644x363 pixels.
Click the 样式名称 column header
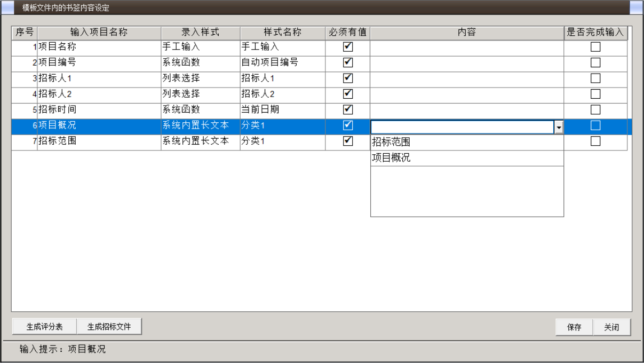[x=283, y=33]
